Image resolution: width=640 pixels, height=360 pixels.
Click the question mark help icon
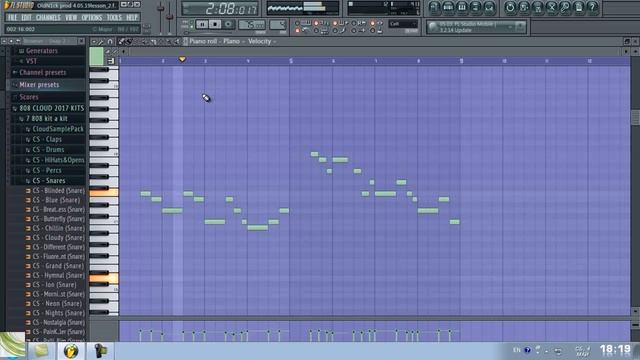tap(593, 7)
